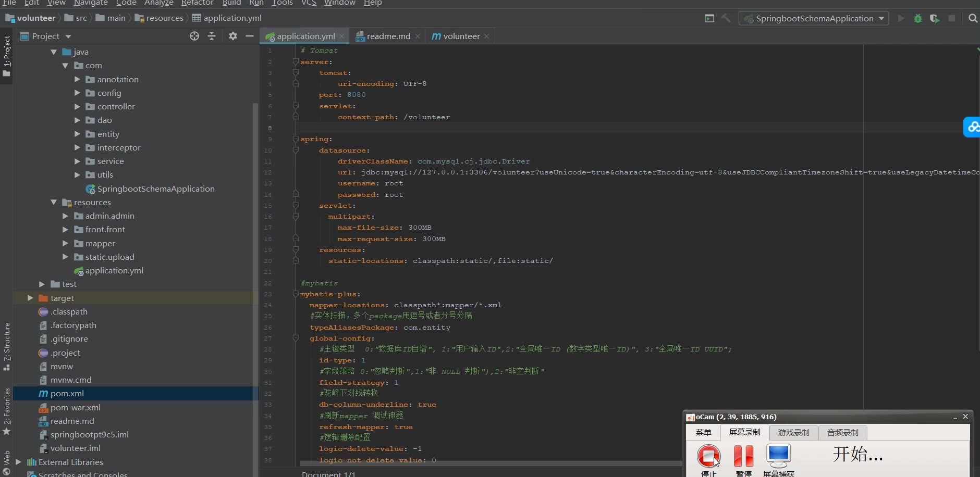Click the Build project hammer icon
This screenshot has height=477, width=980.
726,18
